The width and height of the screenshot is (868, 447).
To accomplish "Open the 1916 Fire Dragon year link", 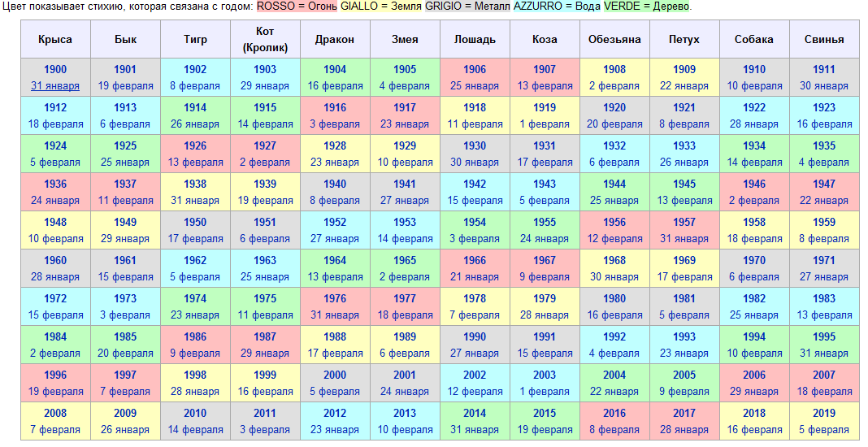I will coord(335,108).
